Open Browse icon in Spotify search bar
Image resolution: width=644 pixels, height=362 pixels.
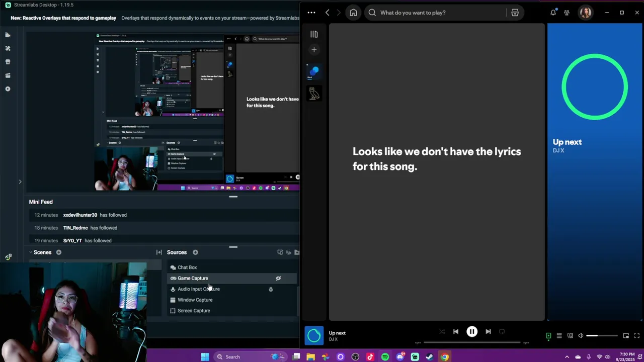click(x=515, y=13)
